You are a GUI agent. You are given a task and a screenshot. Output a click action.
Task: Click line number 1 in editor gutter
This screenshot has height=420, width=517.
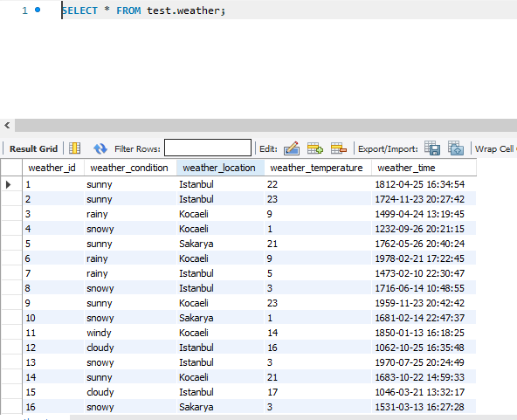pos(25,10)
